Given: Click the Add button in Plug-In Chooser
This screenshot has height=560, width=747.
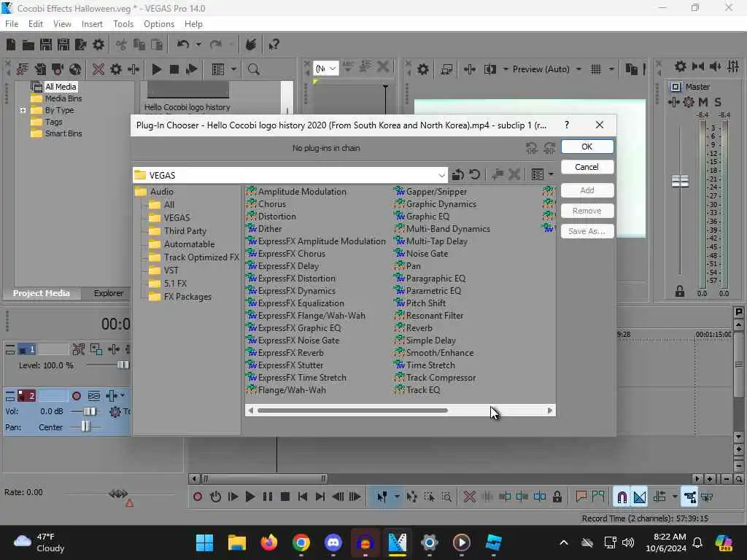Looking at the screenshot, I should tap(587, 190).
